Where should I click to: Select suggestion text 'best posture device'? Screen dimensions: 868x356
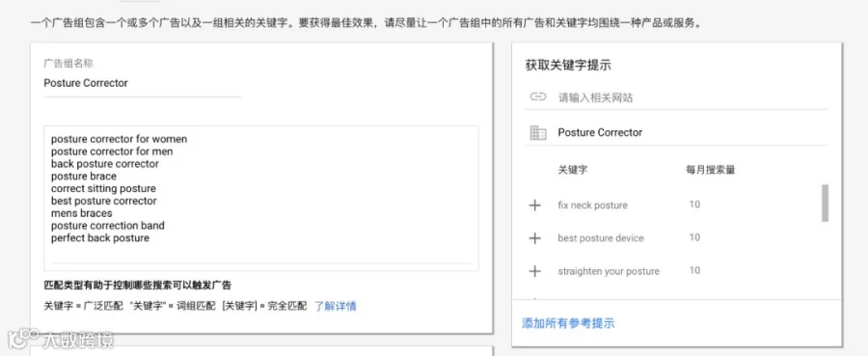point(601,238)
